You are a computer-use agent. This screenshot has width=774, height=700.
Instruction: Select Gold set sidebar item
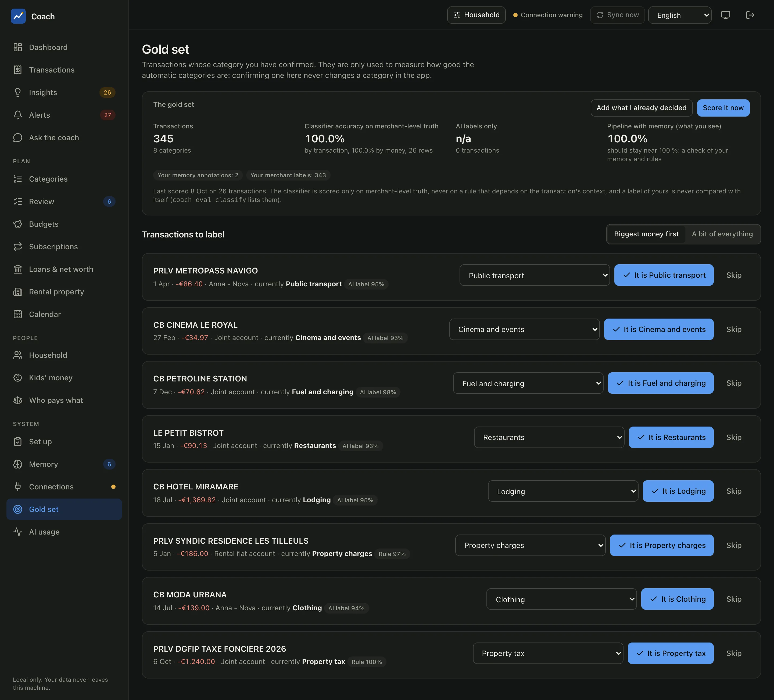(64, 509)
